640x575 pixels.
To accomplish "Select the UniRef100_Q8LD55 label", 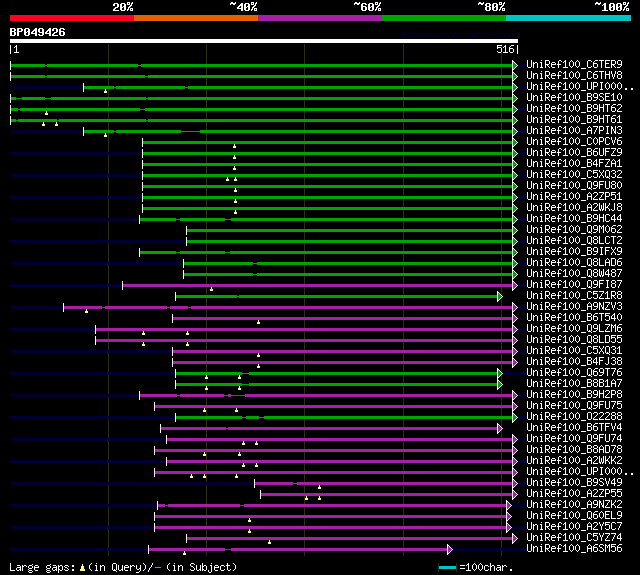I will tap(574, 340).
